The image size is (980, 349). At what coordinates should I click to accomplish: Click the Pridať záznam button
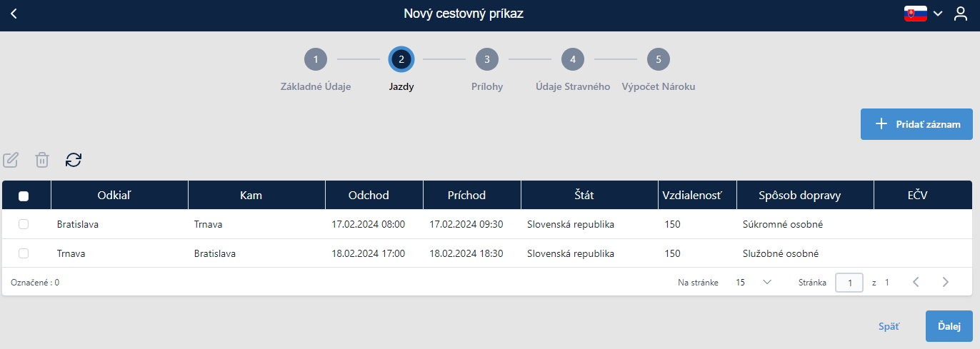(917, 124)
